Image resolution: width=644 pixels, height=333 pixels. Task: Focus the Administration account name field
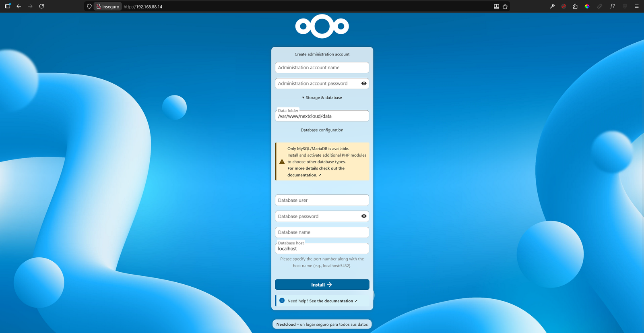click(x=322, y=68)
